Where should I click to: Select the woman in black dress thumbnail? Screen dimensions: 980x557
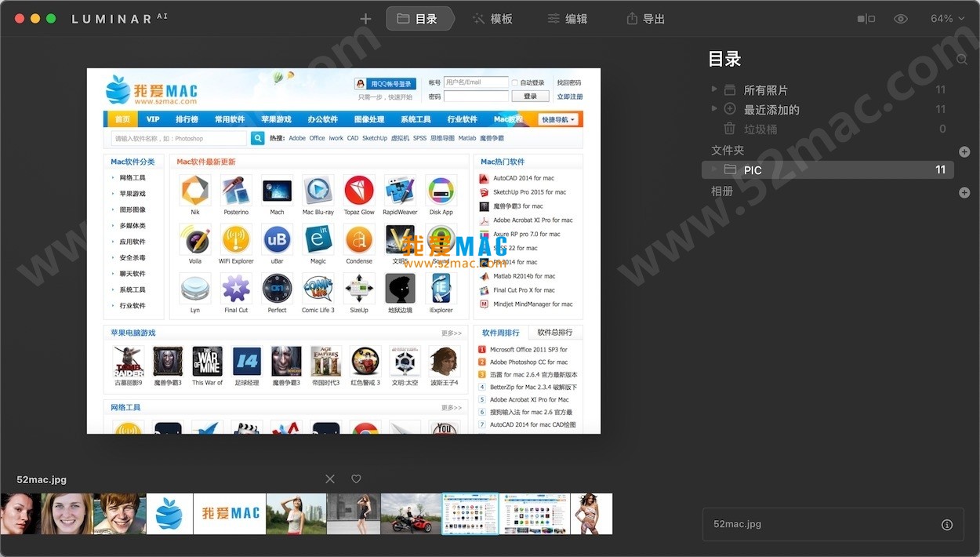354,514
